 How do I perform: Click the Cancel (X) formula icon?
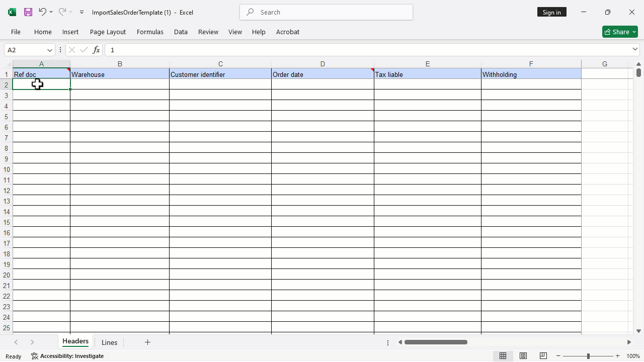pyautogui.click(x=72, y=50)
